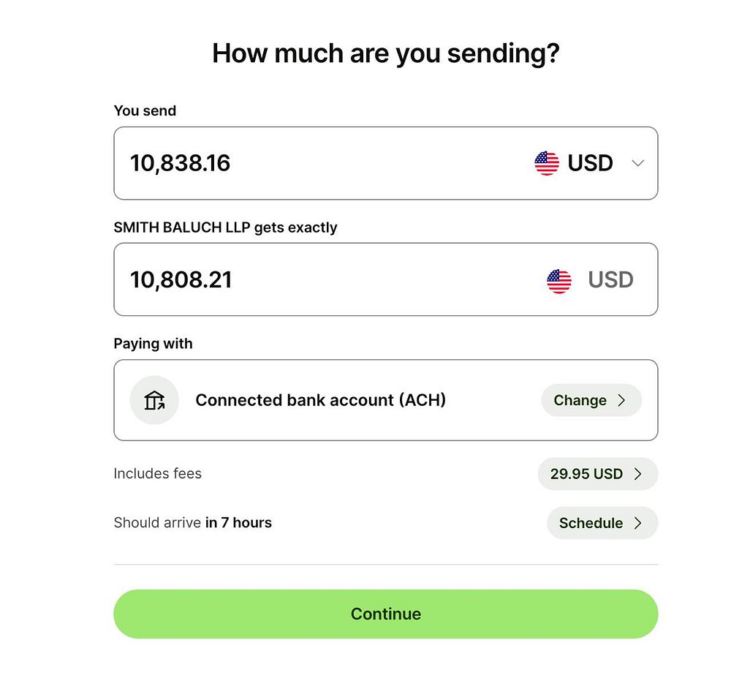Select the Connected bank account (ACH) text
The height and width of the screenshot is (700, 731).
tap(320, 400)
